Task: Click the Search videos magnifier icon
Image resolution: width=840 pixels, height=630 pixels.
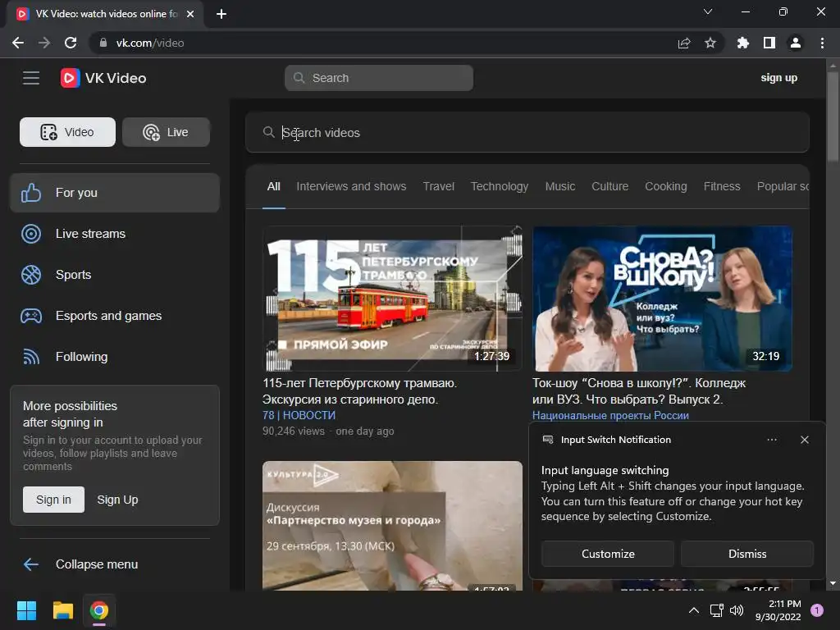Action: coord(268,132)
